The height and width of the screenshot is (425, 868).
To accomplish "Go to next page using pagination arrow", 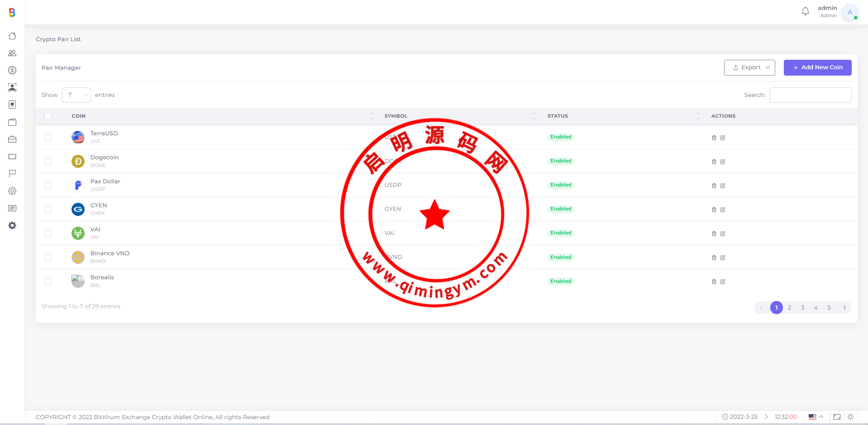I will (x=844, y=308).
